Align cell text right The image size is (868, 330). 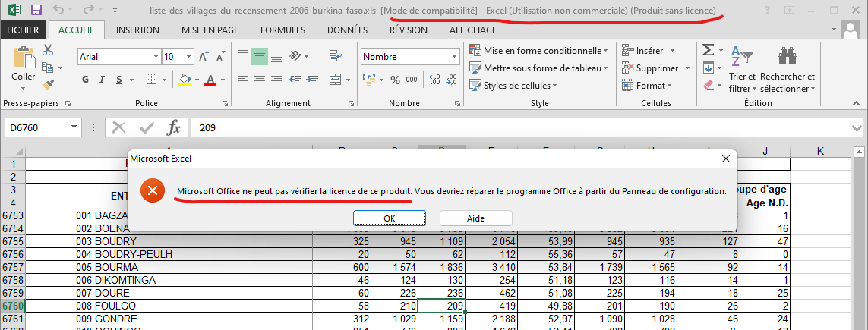(276, 80)
